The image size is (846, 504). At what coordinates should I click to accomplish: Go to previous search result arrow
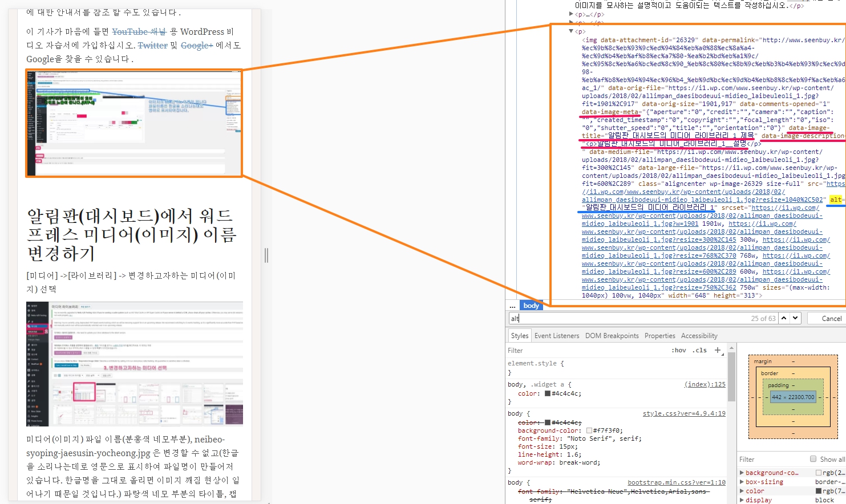[x=784, y=318]
